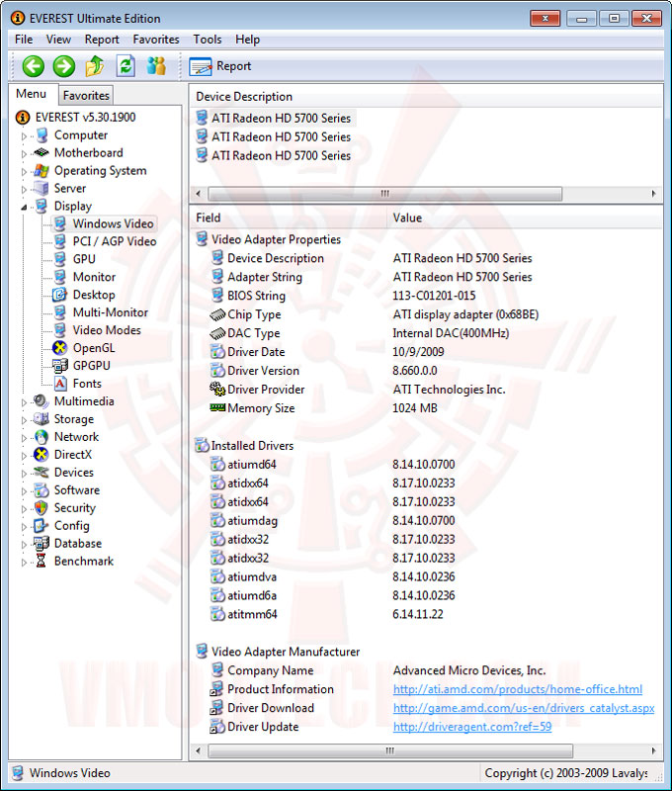Select the Computer icon in the tree
This screenshot has width=672, height=791.
(42, 135)
